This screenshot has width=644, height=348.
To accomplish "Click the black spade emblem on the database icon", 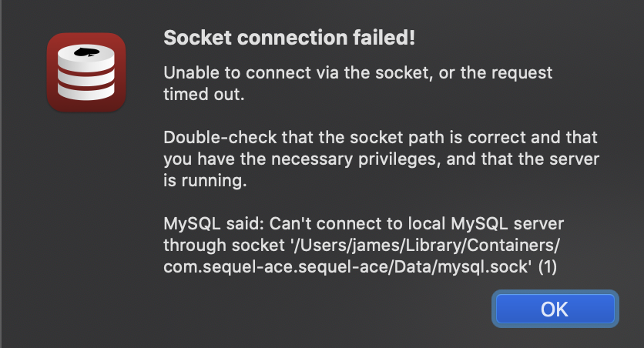I will (x=86, y=52).
